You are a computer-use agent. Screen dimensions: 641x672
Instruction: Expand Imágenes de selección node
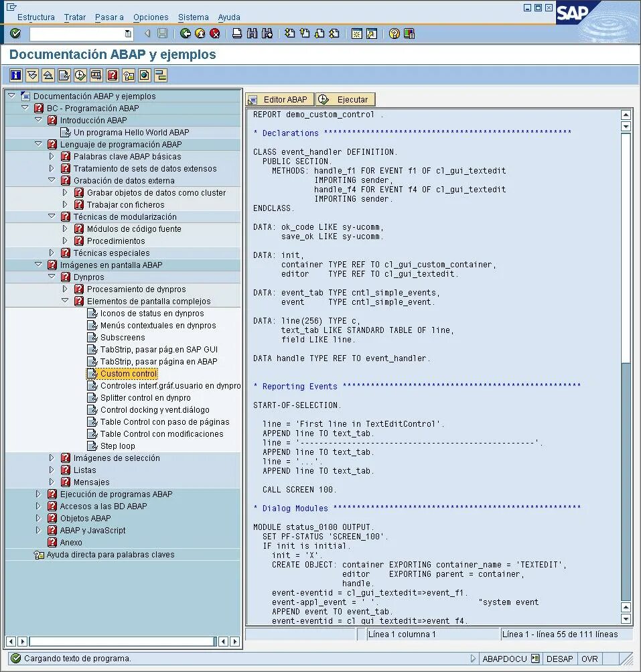(x=52, y=458)
